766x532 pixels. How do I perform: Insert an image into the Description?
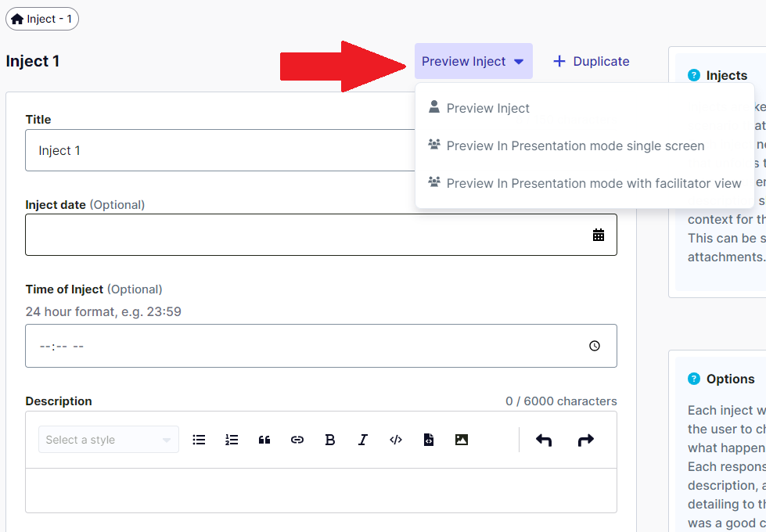click(x=462, y=440)
